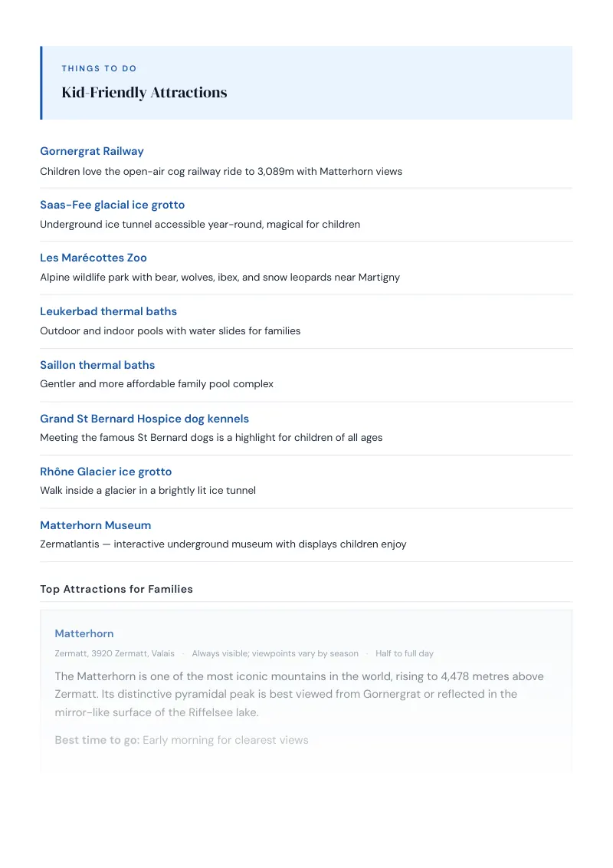Select Leukerbad thermal baths link

pos(109,311)
